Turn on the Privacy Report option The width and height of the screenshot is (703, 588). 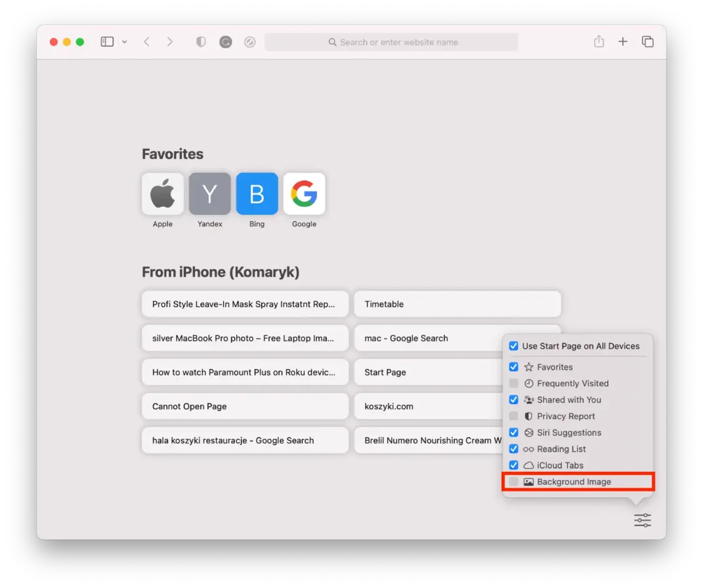[x=514, y=416]
